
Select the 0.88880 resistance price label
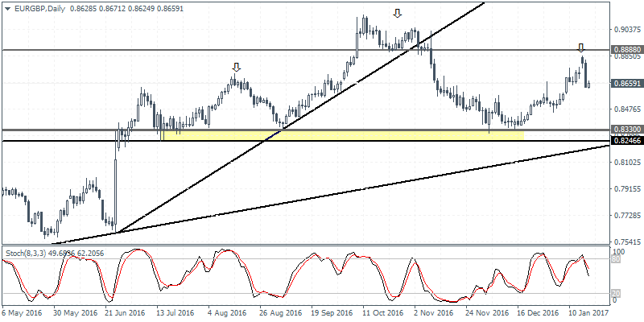pos(625,50)
